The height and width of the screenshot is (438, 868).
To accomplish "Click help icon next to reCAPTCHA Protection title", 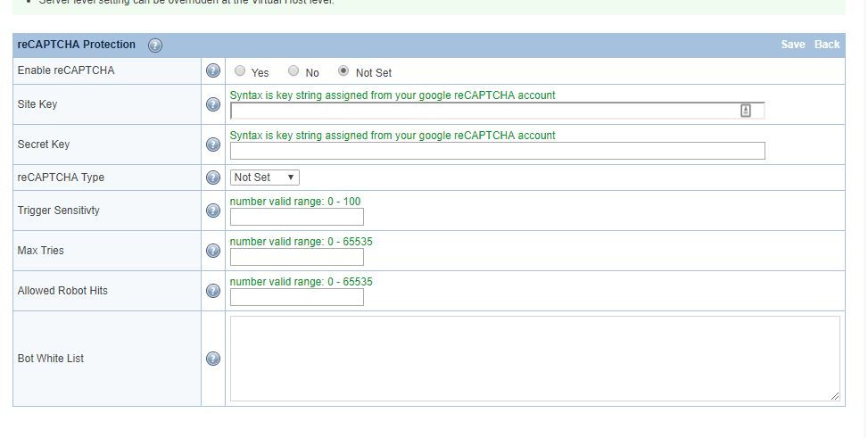I will pyautogui.click(x=155, y=45).
